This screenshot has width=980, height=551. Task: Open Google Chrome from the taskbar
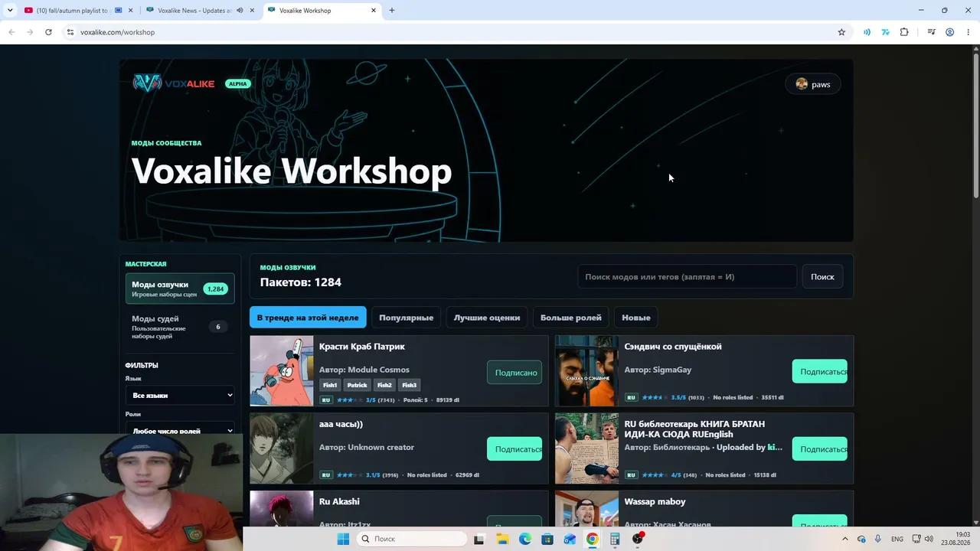coord(593,539)
